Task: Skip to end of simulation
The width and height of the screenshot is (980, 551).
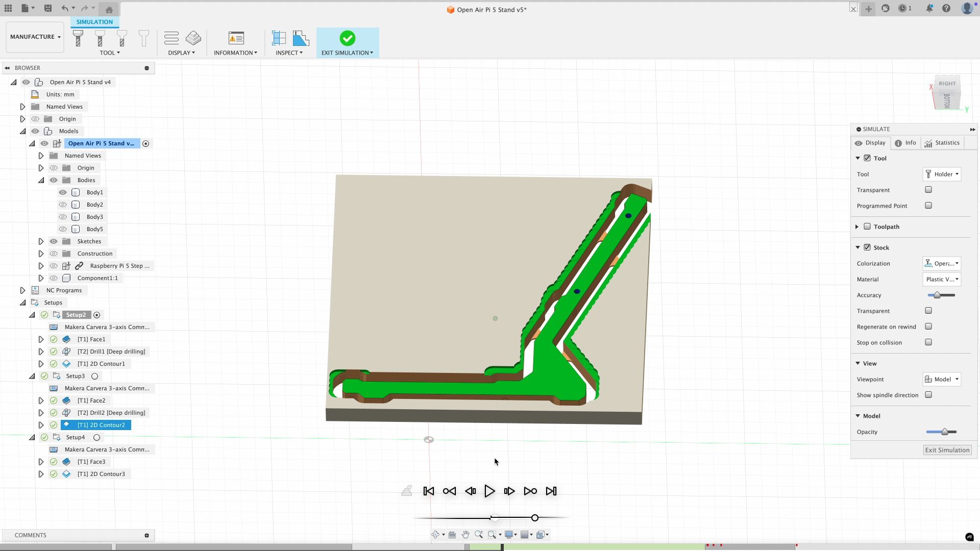Action: click(551, 491)
